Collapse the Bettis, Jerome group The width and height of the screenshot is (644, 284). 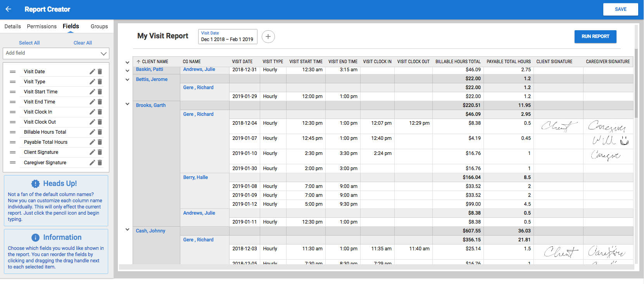tap(127, 80)
